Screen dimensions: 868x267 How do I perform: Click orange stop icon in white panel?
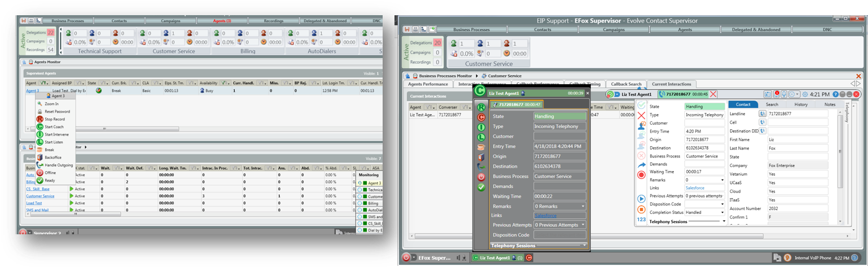click(641, 209)
